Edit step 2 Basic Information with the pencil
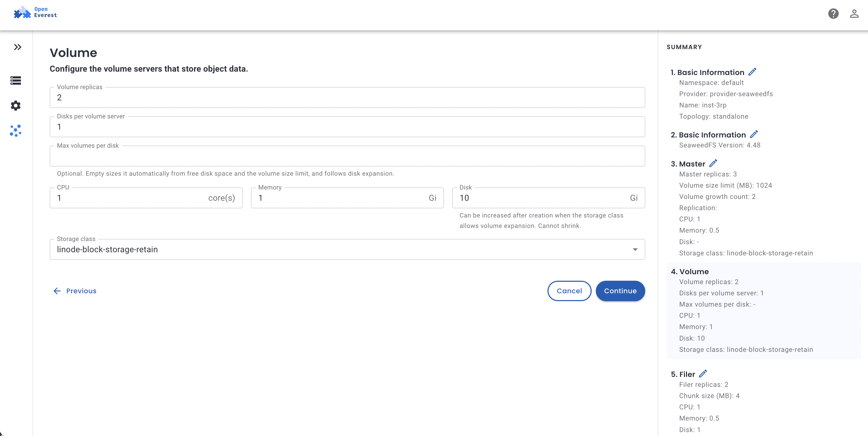This screenshot has width=868, height=436. point(754,134)
